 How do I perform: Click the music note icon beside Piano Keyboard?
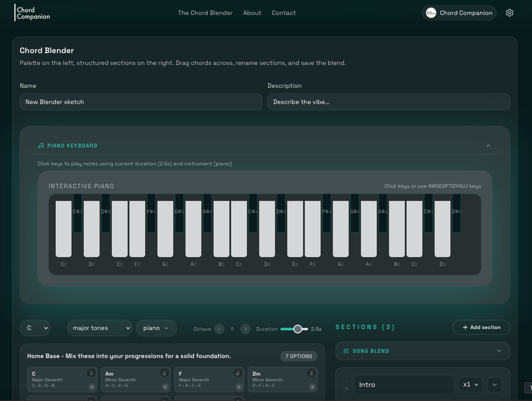41,146
